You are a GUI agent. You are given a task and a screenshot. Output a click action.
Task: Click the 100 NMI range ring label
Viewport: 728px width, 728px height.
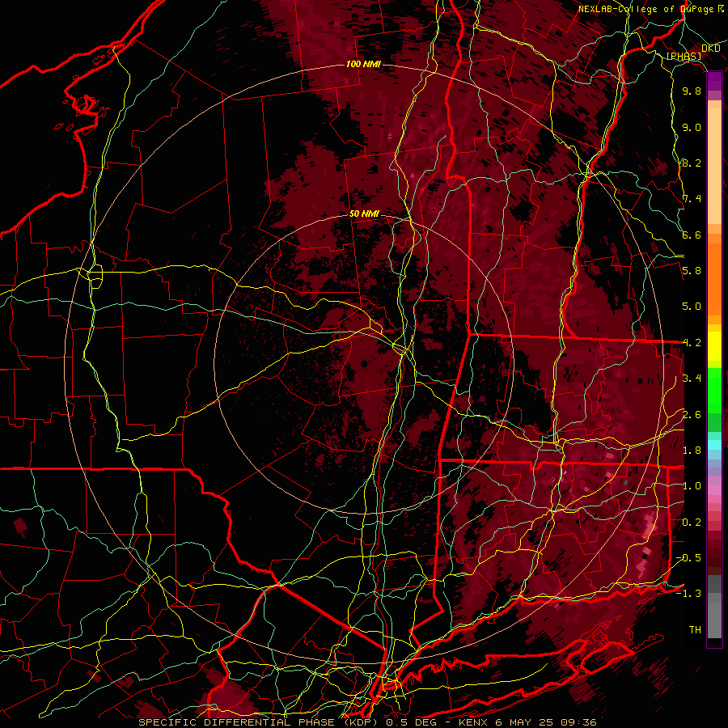click(363, 64)
